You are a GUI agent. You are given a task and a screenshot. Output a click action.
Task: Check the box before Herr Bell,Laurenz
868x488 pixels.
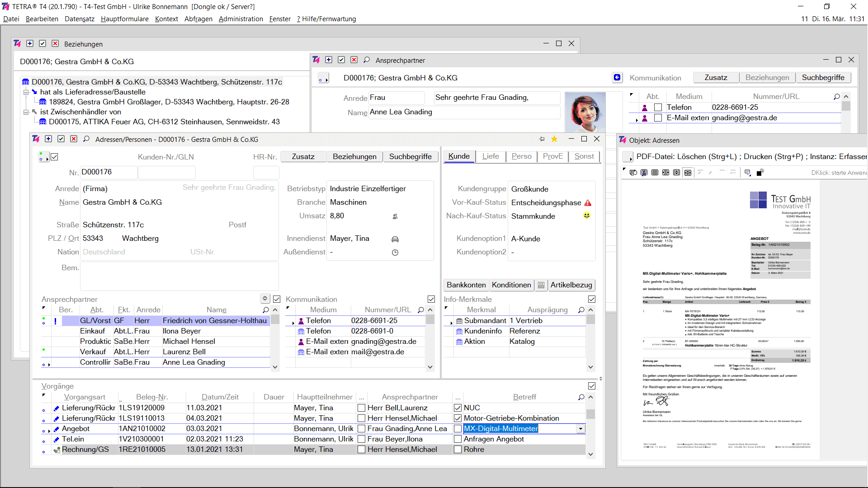(x=361, y=408)
